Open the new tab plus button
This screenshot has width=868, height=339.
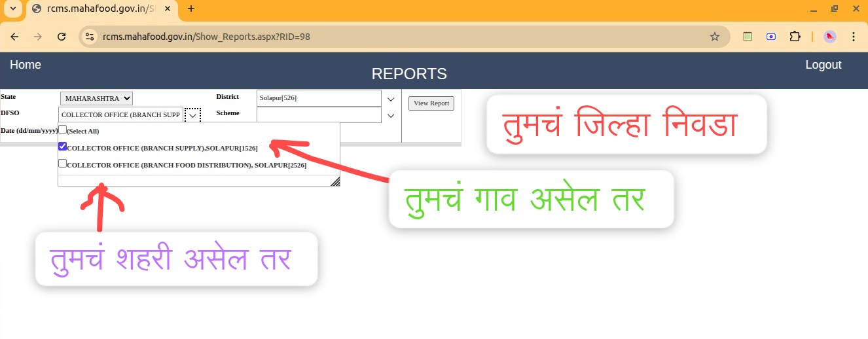tap(191, 9)
